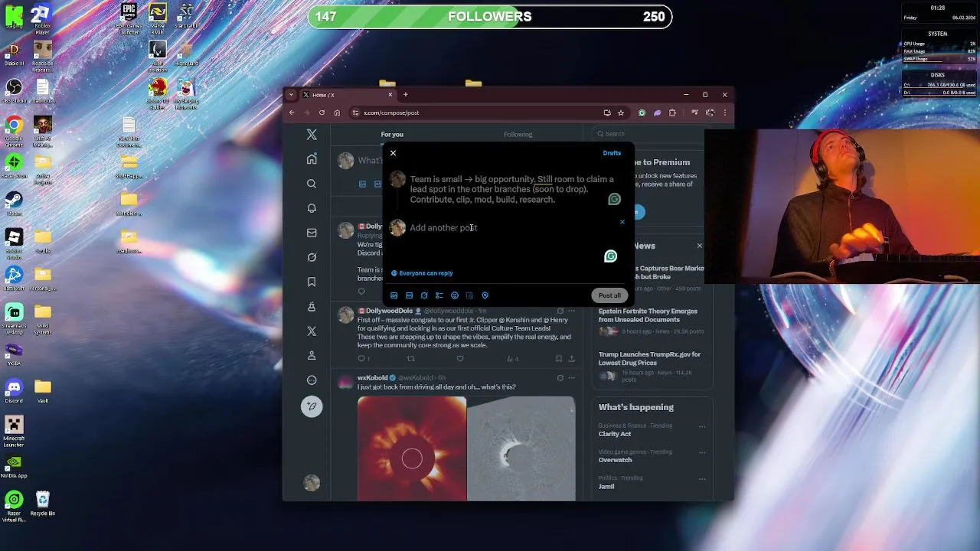Open More options circle in sidebar
This screenshot has height=551, width=980.
(x=312, y=380)
